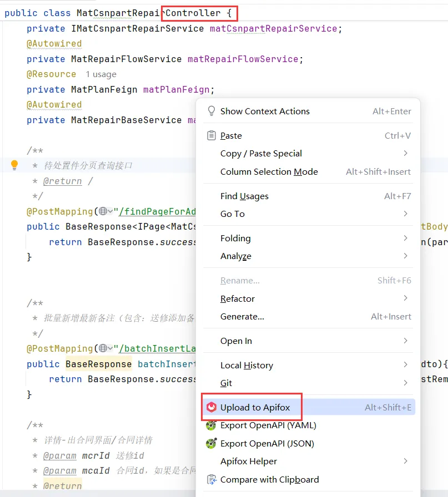Expand the Apifox Helper submenu
The height and width of the screenshot is (497, 448).
(x=309, y=461)
